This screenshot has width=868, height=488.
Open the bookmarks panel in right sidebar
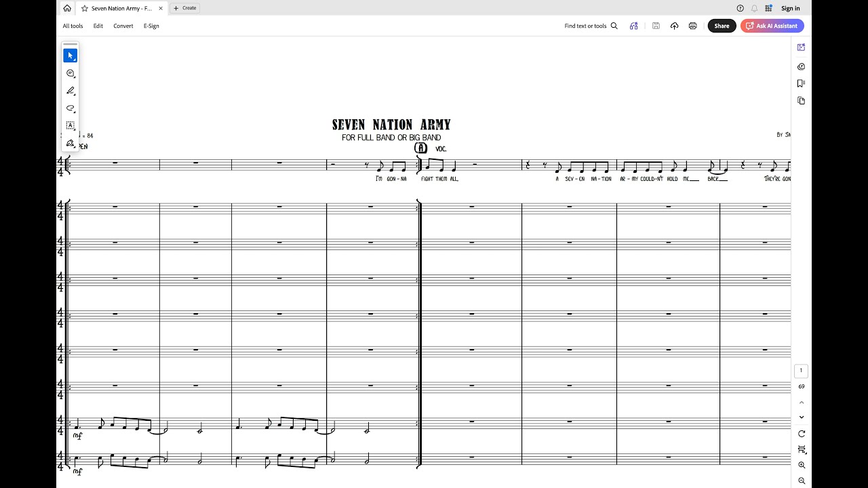802,83
